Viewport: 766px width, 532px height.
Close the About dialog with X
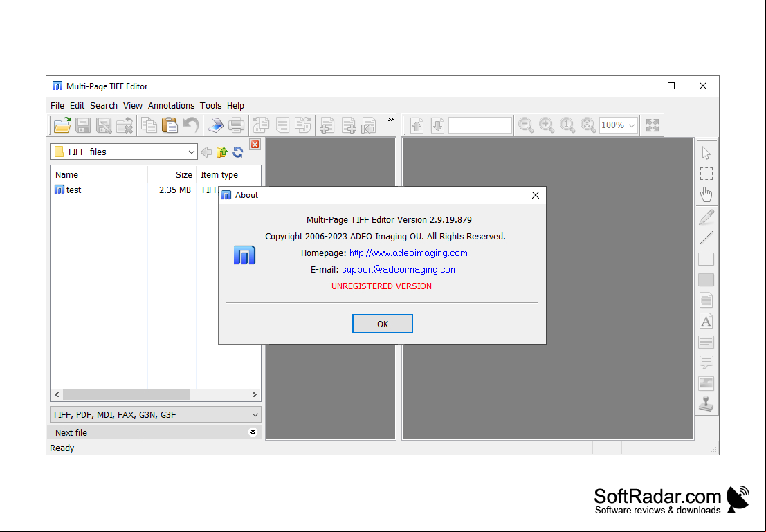coord(536,195)
